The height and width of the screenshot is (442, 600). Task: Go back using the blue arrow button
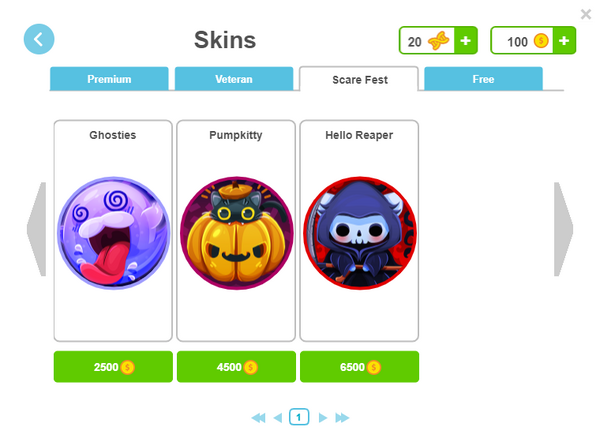click(x=39, y=39)
